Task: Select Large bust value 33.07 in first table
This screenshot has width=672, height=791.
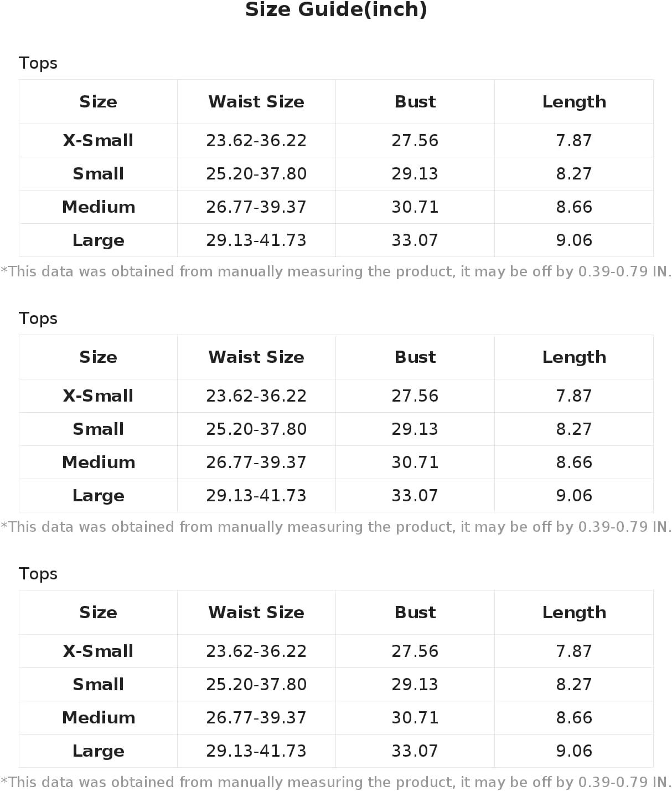Action: pyautogui.click(x=415, y=240)
